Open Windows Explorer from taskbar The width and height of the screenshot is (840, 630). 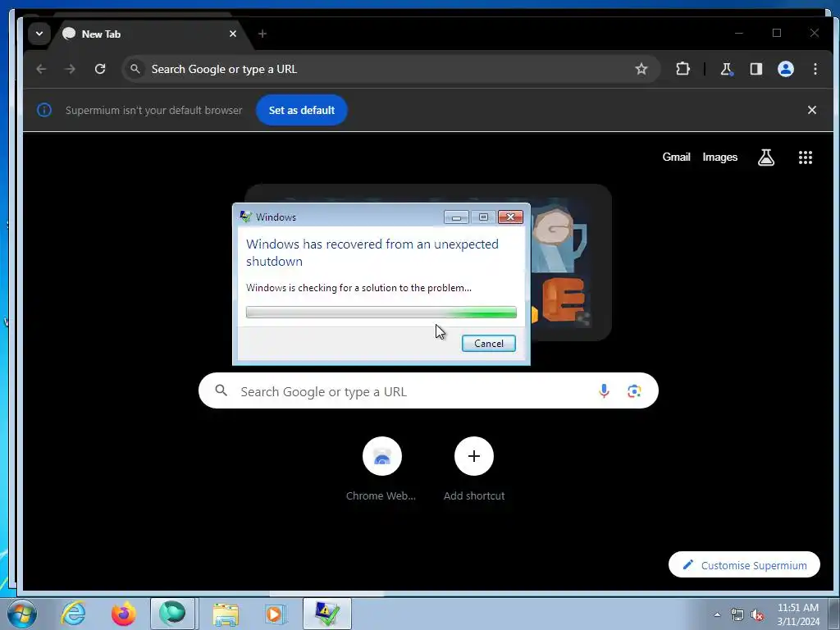tap(226, 614)
